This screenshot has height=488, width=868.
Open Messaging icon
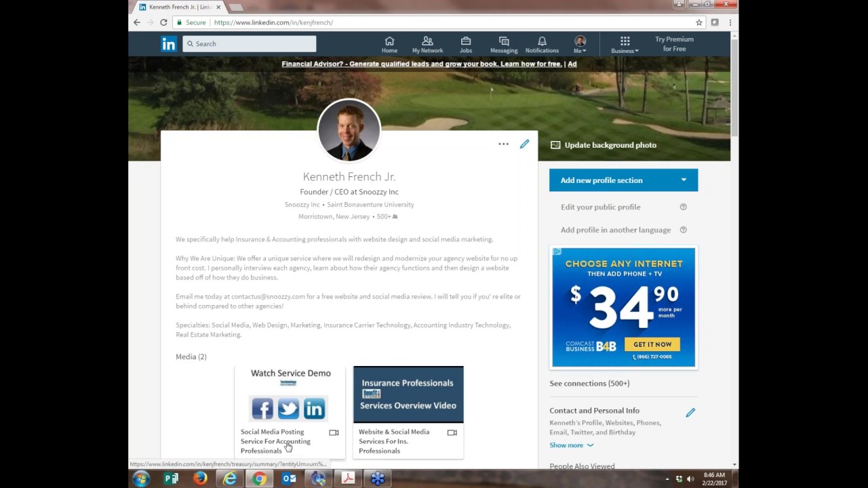[504, 45]
